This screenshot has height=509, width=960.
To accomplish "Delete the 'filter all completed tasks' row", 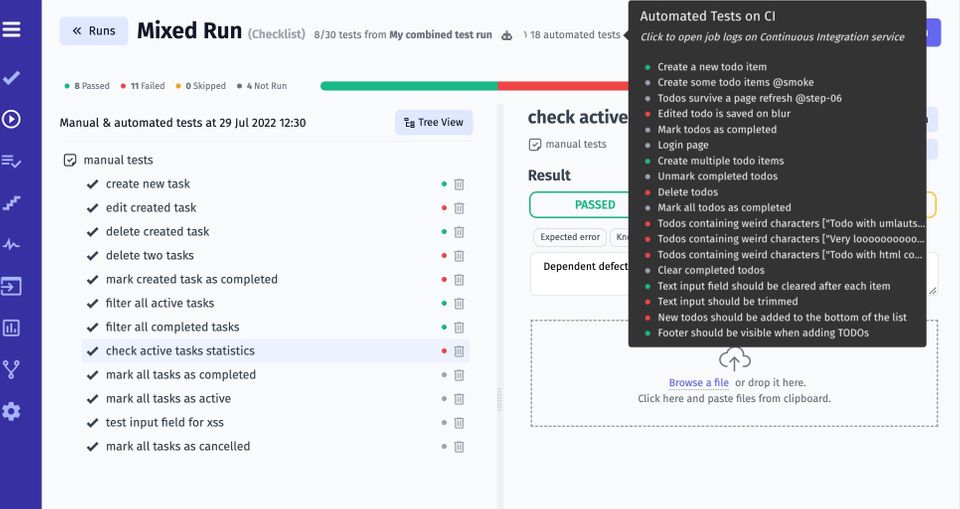I will [x=459, y=327].
